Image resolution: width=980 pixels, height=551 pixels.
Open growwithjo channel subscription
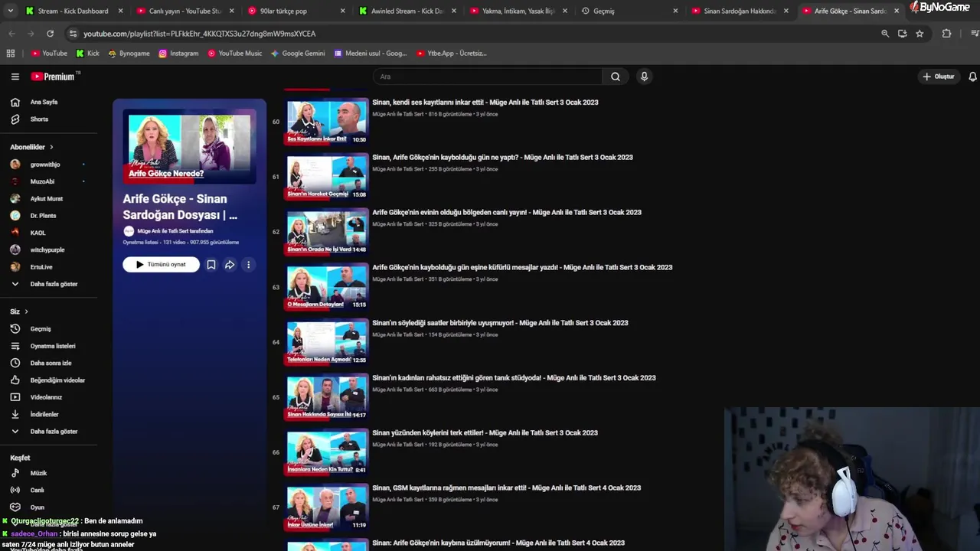click(x=46, y=165)
